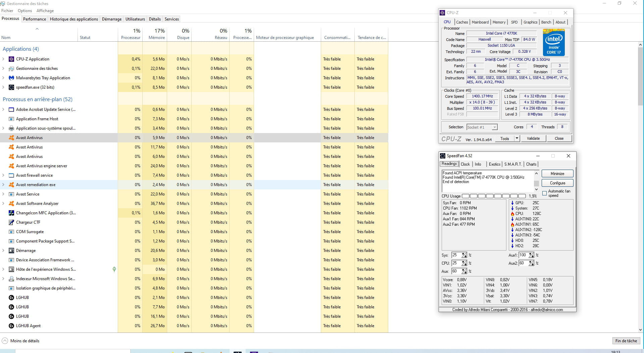This screenshot has height=353, width=644.
Task: Click the Configure button in SpeedFan
Action: [557, 183]
